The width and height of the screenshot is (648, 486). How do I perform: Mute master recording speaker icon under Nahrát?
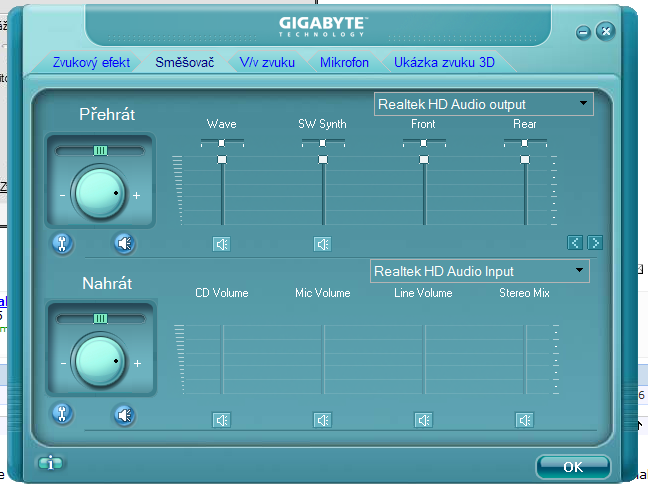click(x=124, y=415)
